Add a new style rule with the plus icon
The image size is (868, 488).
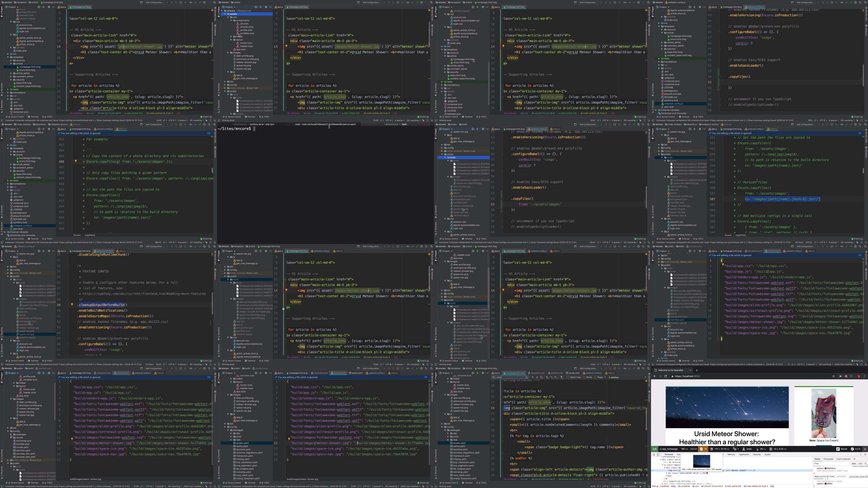[x=865, y=464]
